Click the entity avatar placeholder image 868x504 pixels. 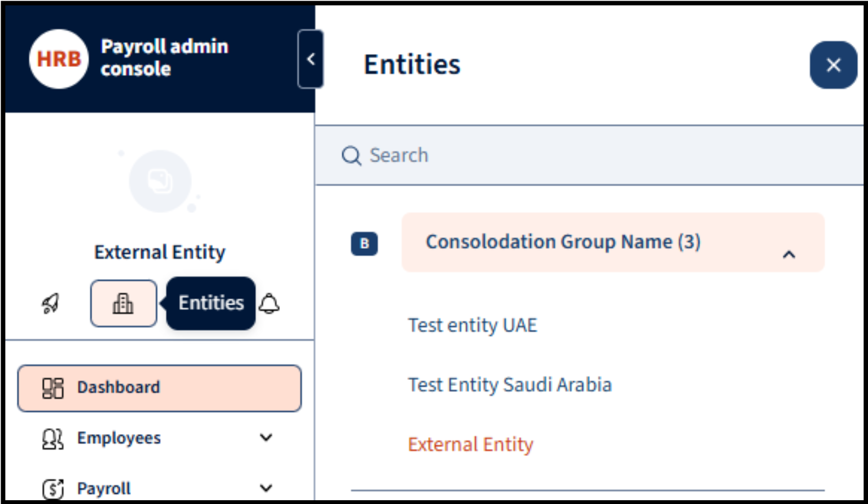pos(160,181)
